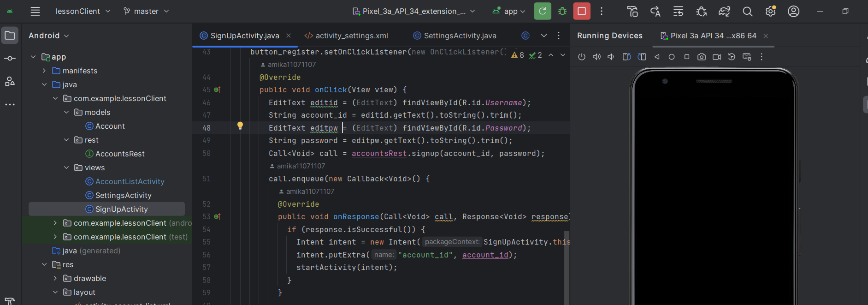Raise the emulator volume
Viewport: 868px width, 305px height.
596,57
